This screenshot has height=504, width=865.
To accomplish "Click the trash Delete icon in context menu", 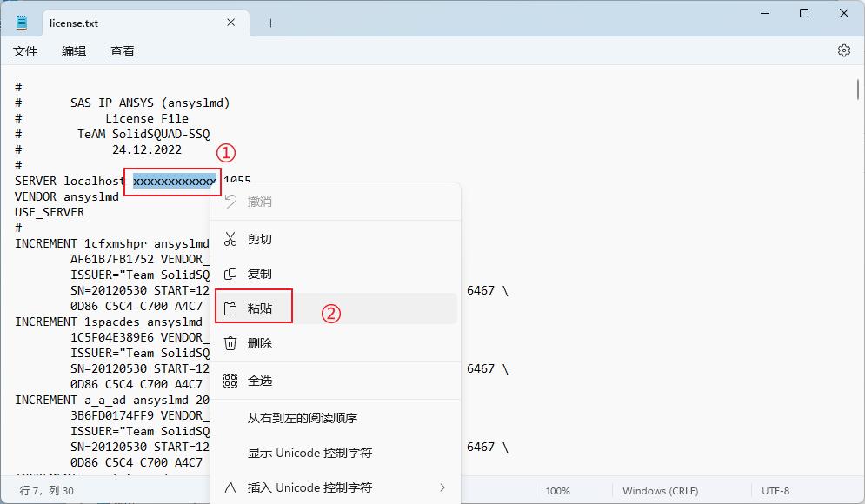I will [230, 343].
